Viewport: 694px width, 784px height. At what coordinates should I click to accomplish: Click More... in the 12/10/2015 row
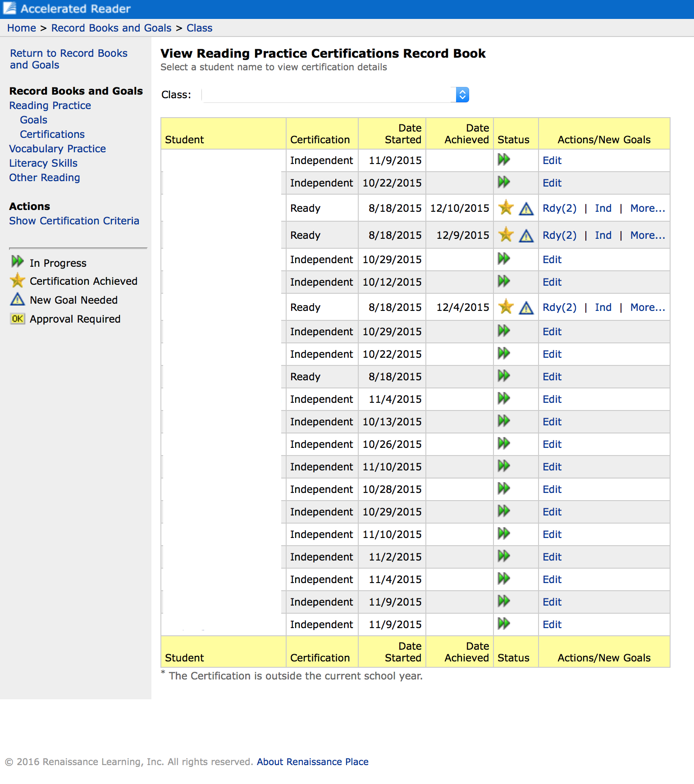(x=648, y=208)
